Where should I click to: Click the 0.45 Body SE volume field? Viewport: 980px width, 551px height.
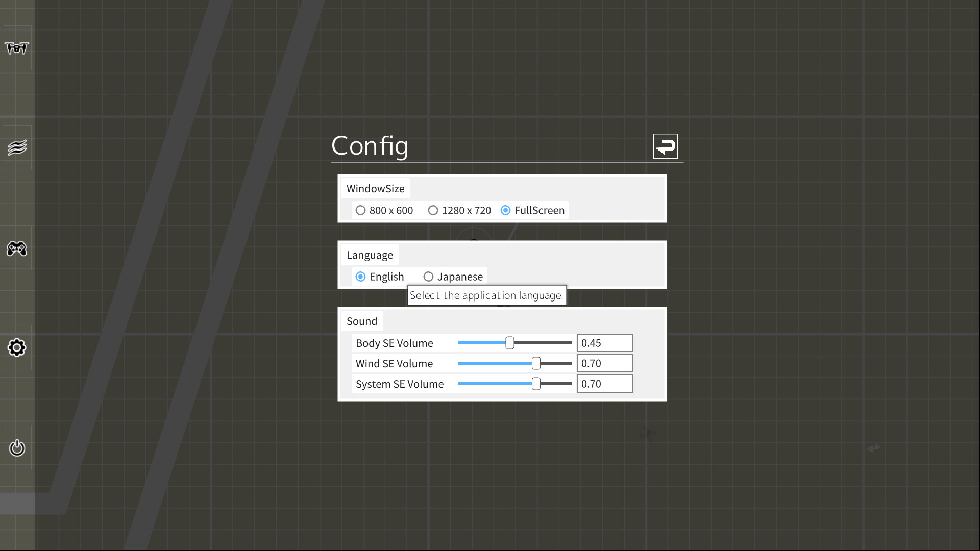pos(605,343)
